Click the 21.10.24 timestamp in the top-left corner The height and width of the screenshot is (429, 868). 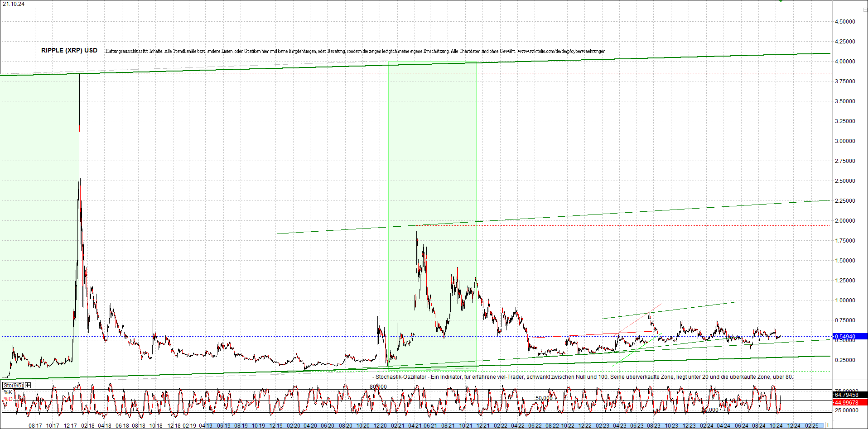point(14,3)
